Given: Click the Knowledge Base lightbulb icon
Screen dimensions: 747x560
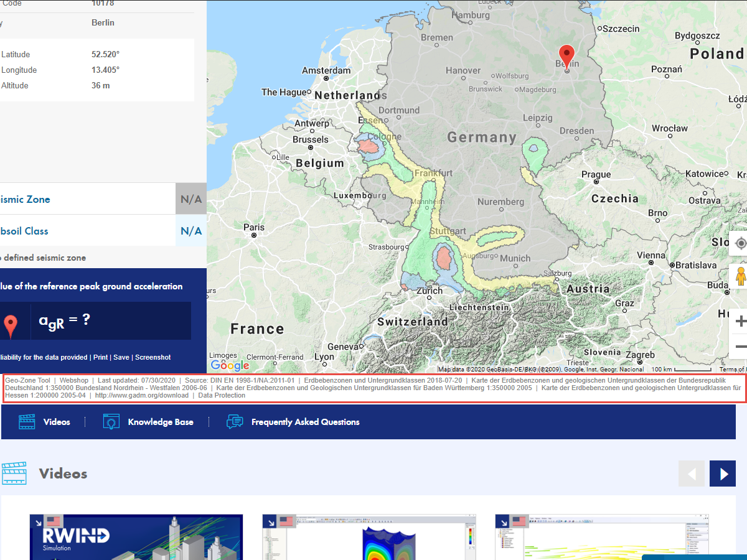Looking at the screenshot, I should 111,421.
